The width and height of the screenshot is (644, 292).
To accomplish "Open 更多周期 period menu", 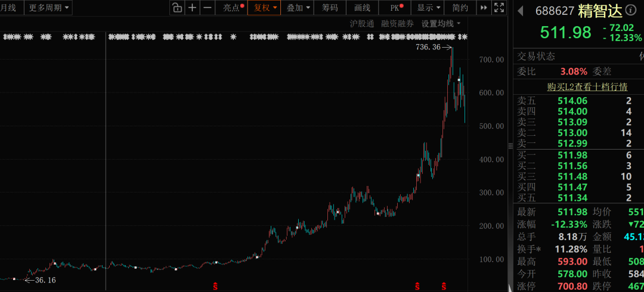I will coord(48,7).
